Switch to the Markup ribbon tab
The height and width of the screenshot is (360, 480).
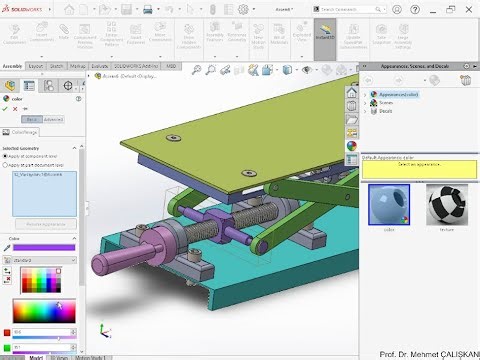78,66
